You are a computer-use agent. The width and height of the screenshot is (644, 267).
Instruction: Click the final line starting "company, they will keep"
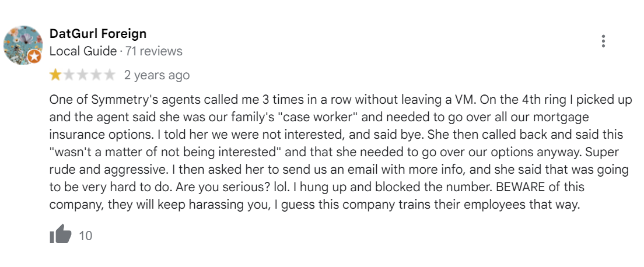[x=314, y=205]
